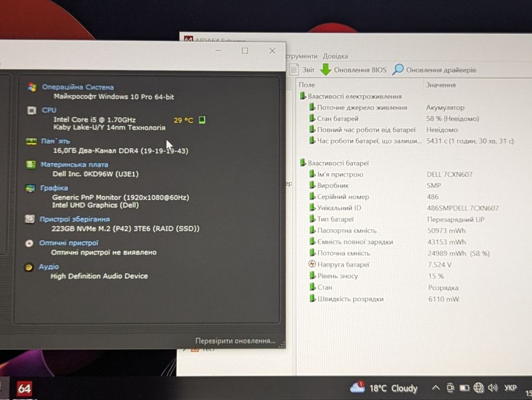
Task: Select the Стан Розрядка row
Action: tap(384, 287)
